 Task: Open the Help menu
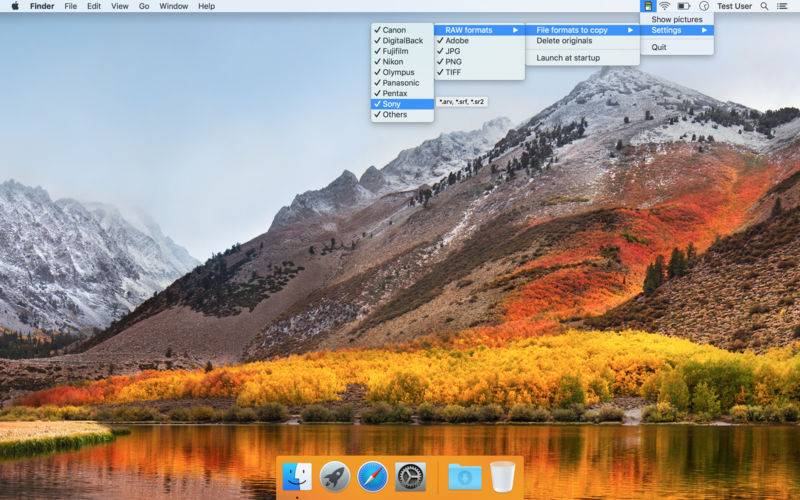pyautogui.click(x=207, y=6)
